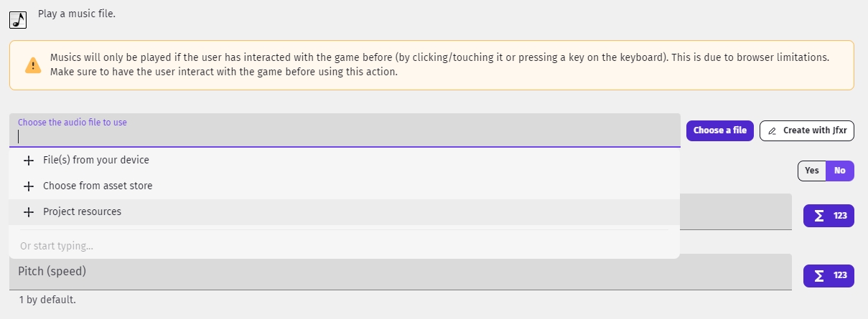Click the browser limitations warning message
The image size is (868, 319).
[x=439, y=65]
